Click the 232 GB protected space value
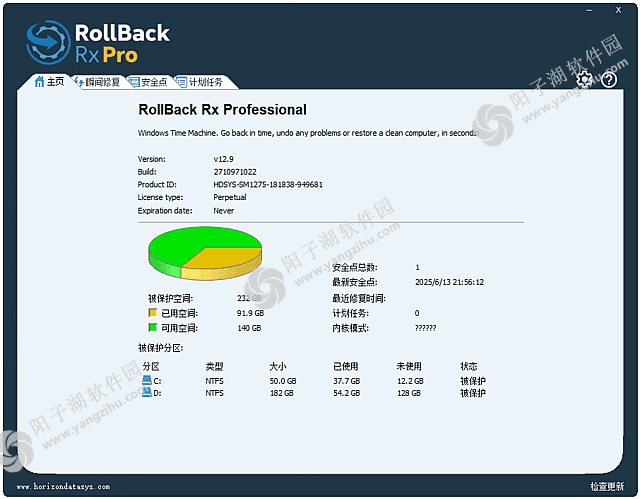 point(249,298)
